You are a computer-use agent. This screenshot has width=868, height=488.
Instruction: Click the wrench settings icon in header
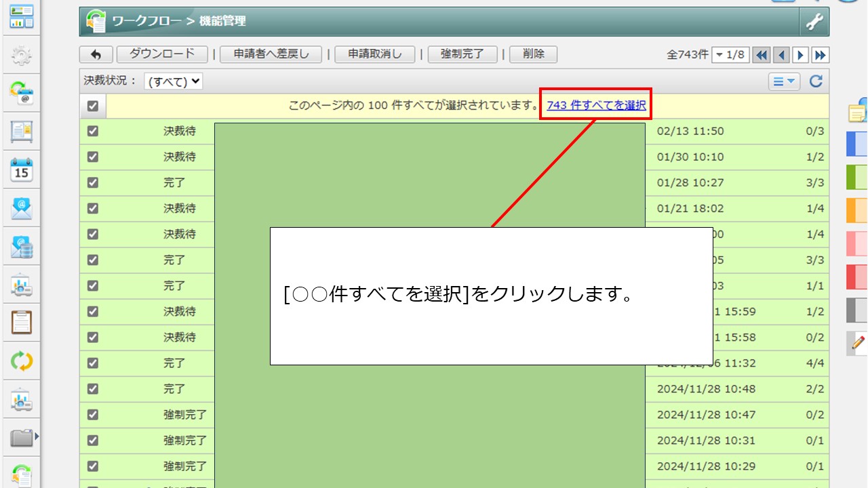tap(814, 22)
